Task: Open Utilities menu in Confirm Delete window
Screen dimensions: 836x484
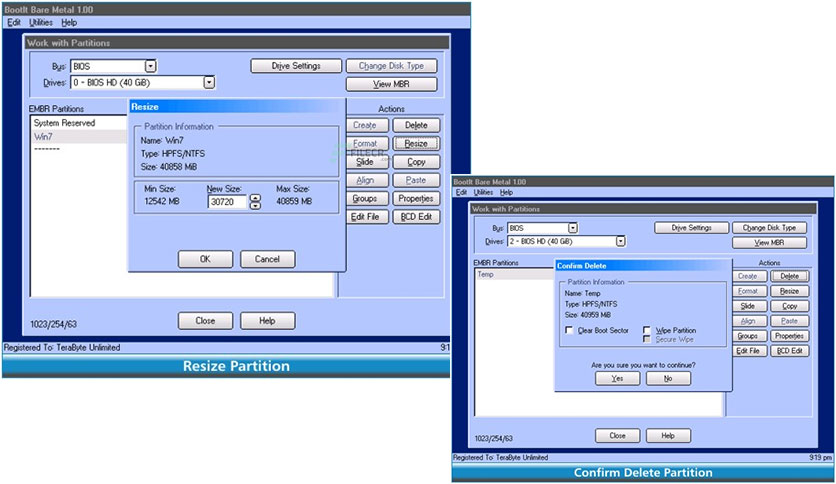Action: tap(483, 192)
